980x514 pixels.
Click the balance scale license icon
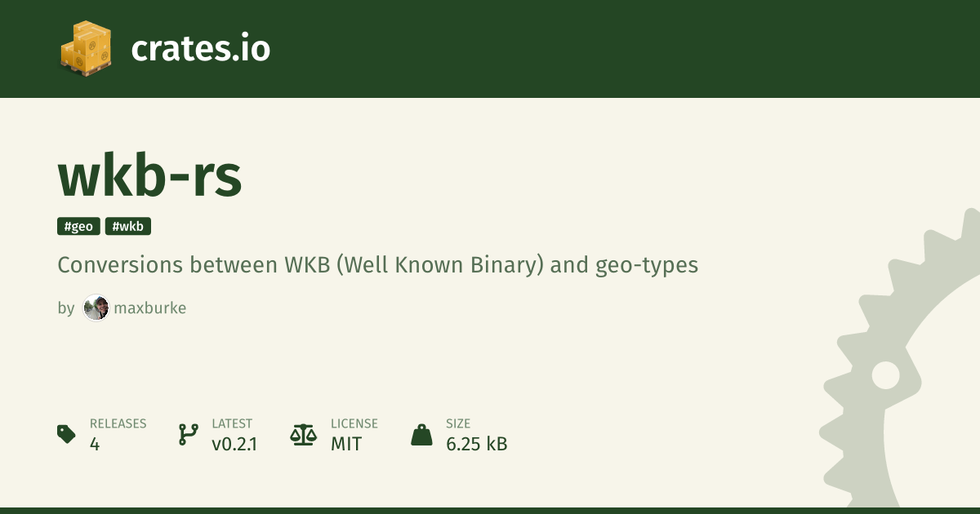pyautogui.click(x=303, y=434)
